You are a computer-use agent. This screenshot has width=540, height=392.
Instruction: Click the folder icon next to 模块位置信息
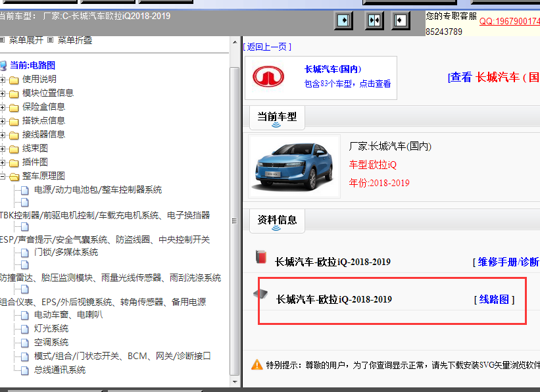[14, 93]
